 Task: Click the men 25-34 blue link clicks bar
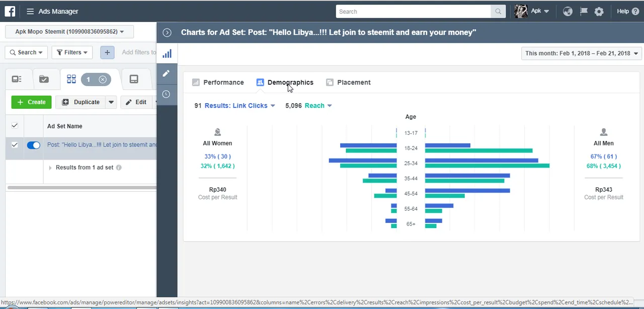click(481, 161)
